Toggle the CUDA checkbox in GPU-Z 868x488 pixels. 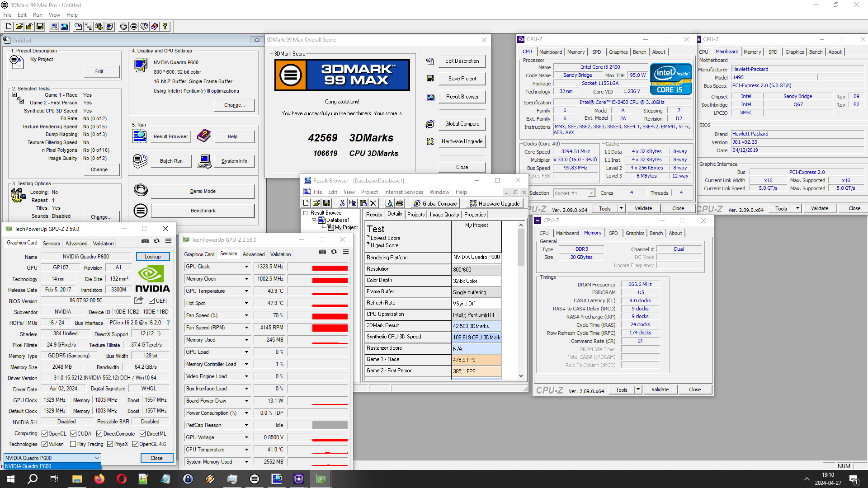(74, 434)
